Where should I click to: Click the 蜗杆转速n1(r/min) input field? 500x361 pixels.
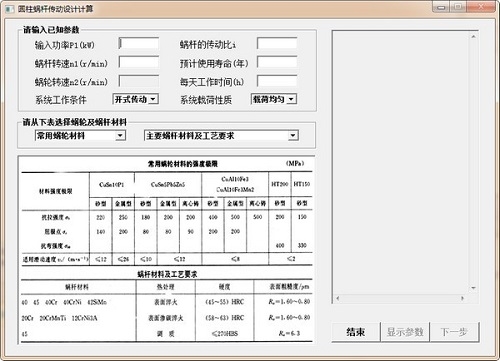pyautogui.click(x=139, y=62)
